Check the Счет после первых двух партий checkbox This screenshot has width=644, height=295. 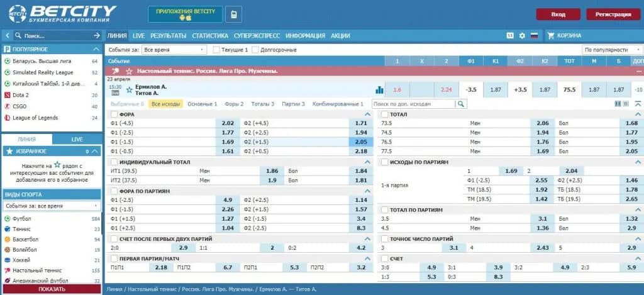click(114, 239)
